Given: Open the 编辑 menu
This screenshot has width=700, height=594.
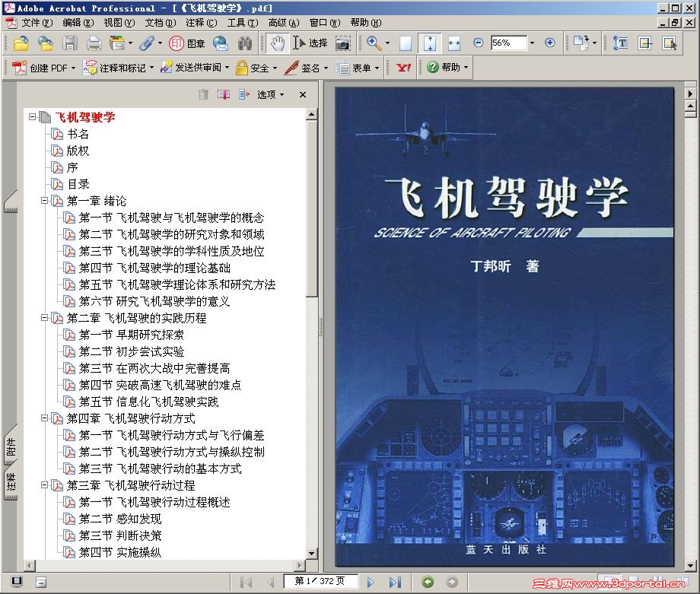Looking at the screenshot, I should (x=78, y=22).
